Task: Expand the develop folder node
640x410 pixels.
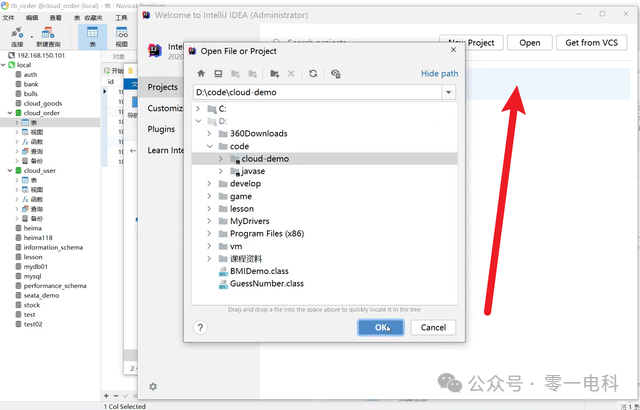Action: coord(209,184)
